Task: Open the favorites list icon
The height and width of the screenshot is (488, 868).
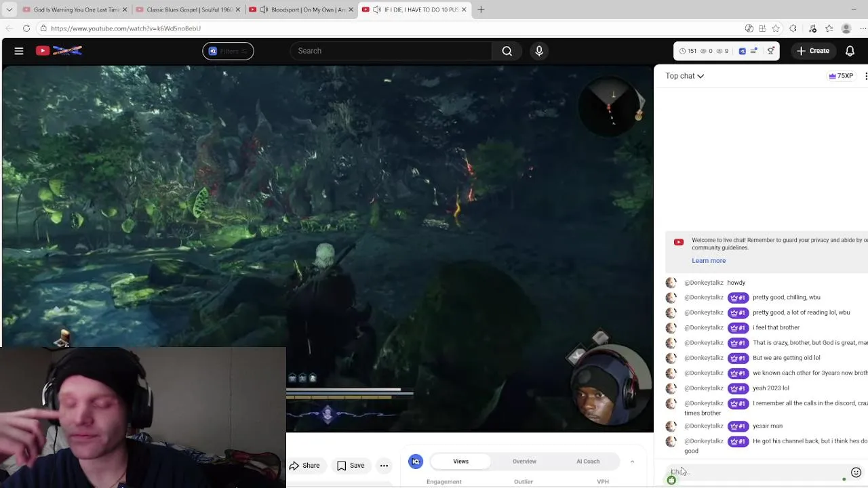Action: tap(829, 28)
